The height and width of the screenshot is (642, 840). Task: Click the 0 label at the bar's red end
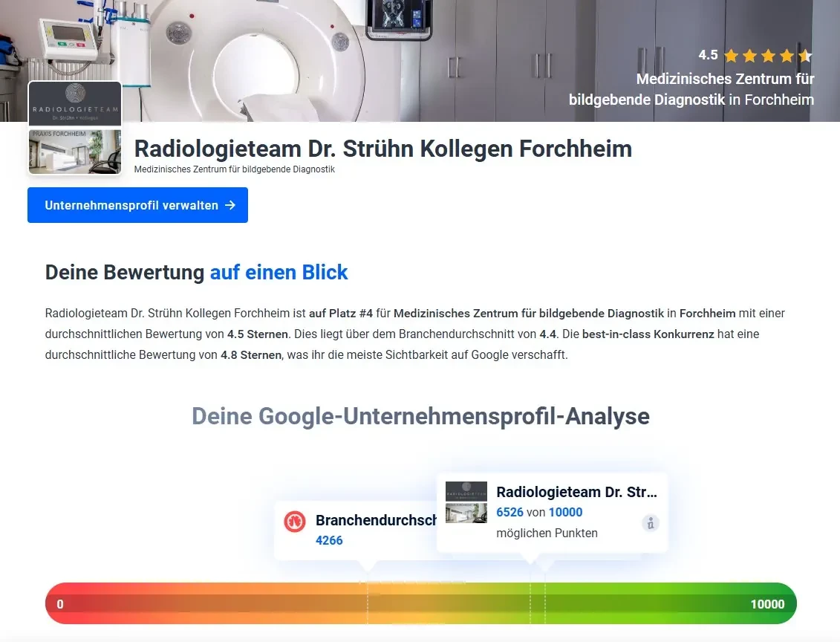tap(60, 604)
